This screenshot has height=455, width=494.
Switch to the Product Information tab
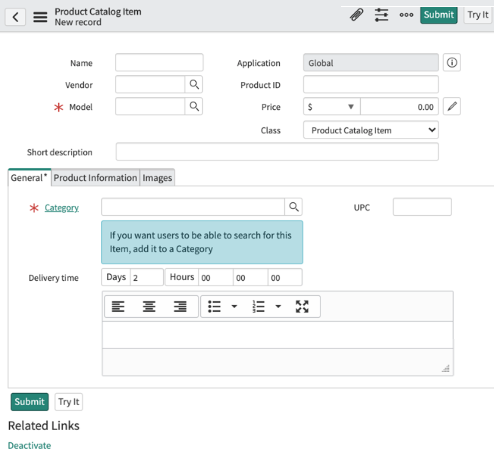tap(95, 178)
